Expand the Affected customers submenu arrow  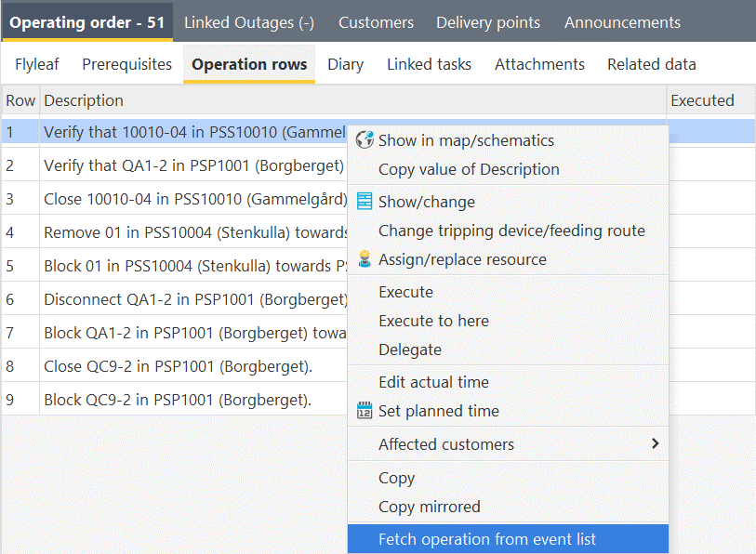(x=655, y=444)
